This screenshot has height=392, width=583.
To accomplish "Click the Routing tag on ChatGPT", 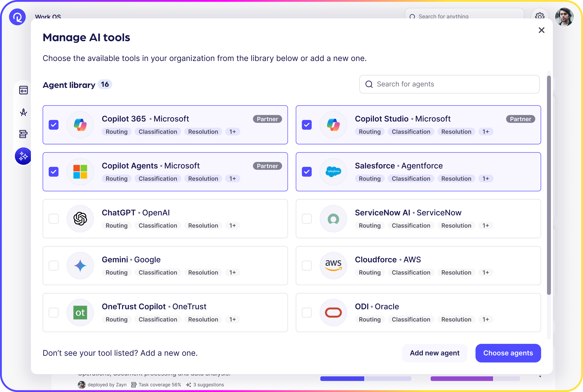I will click(117, 225).
